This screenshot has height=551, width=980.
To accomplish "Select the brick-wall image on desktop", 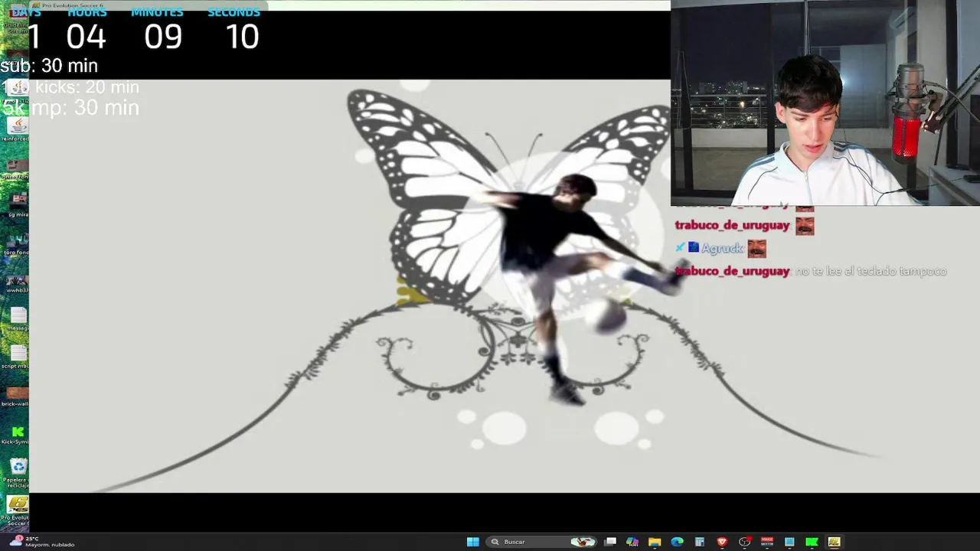I will 17,396.
